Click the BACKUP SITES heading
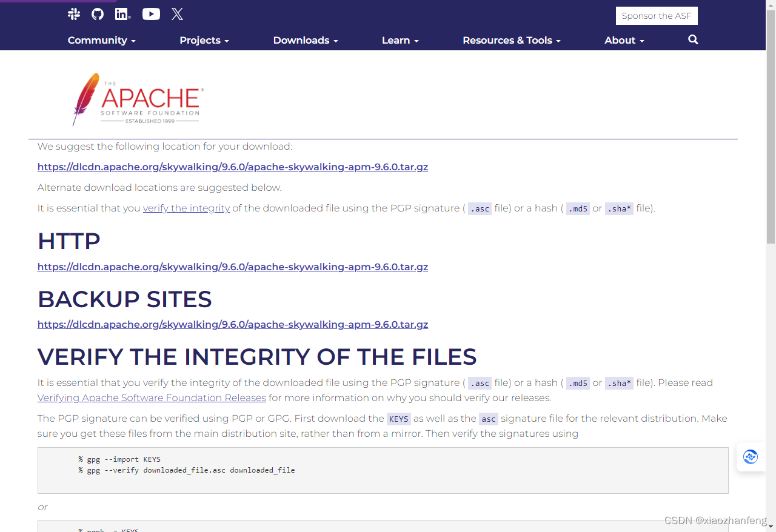 tap(125, 299)
